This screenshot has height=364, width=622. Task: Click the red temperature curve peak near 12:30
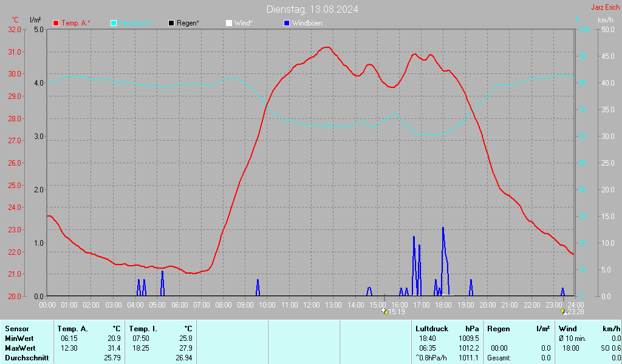(x=326, y=47)
